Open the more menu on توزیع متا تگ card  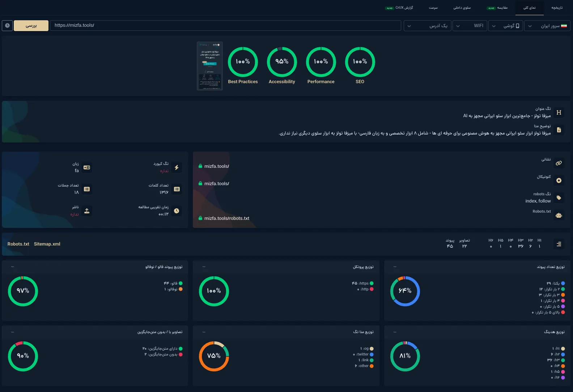(x=204, y=332)
